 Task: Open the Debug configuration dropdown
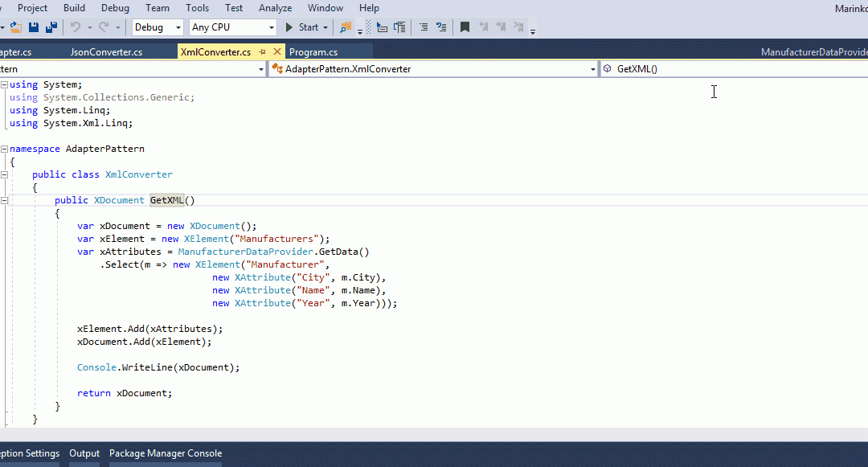[178, 27]
